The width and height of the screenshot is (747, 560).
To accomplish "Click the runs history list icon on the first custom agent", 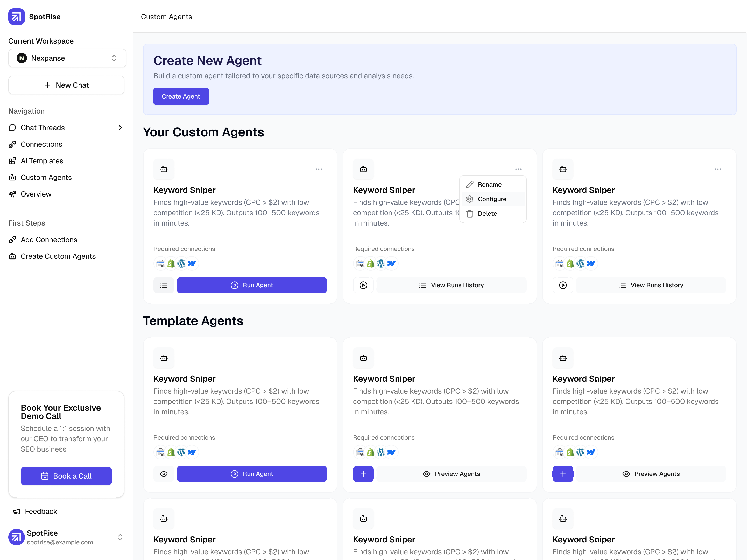I will click(x=164, y=285).
